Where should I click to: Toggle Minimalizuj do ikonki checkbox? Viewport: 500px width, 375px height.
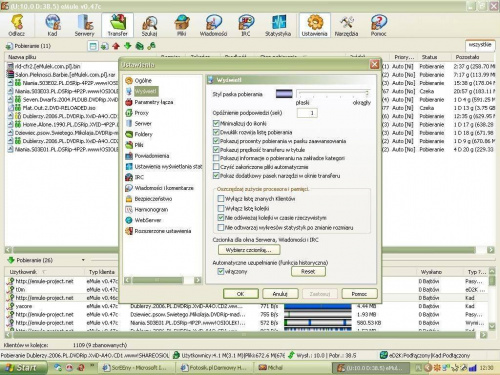pos(216,124)
